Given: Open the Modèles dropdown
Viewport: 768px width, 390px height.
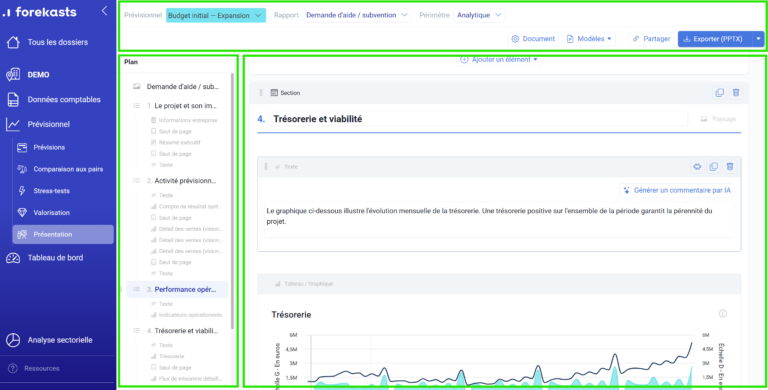Looking at the screenshot, I should pos(589,39).
